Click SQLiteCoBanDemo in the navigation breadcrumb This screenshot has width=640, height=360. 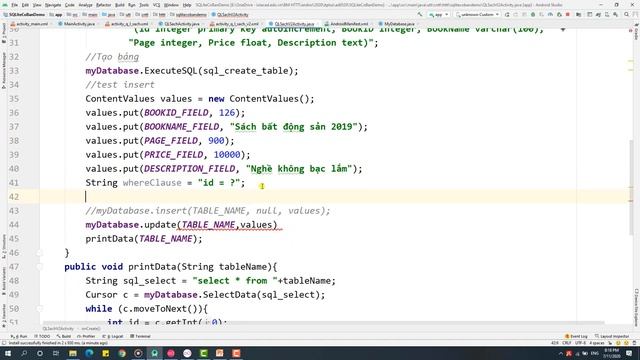click(24, 14)
